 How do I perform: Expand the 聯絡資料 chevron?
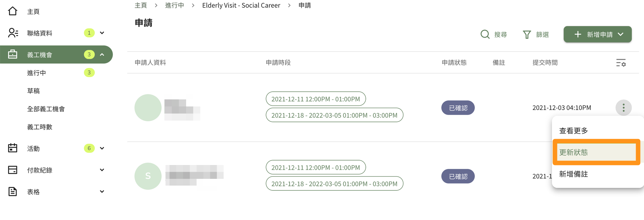pos(102,33)
